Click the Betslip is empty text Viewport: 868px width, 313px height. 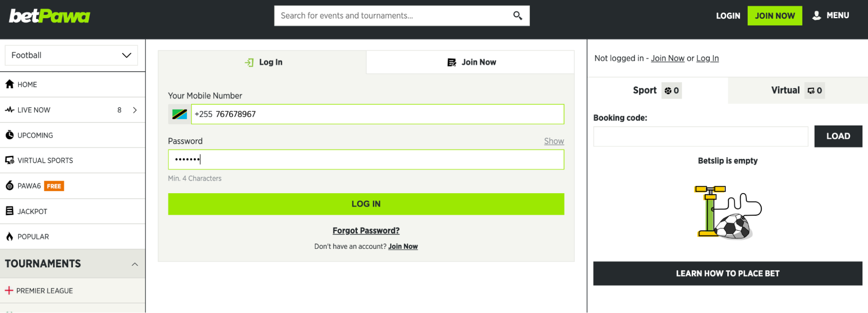tap(728, 161)
